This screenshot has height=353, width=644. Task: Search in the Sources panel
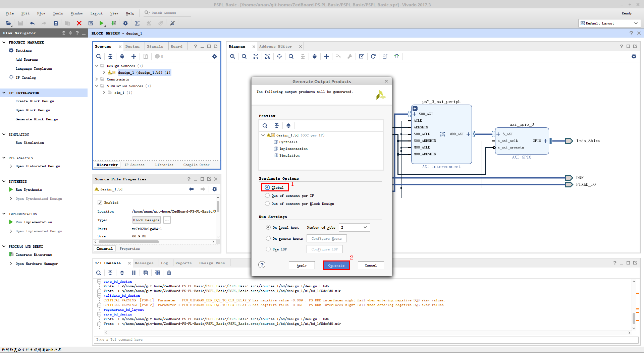tap(99, 56)
